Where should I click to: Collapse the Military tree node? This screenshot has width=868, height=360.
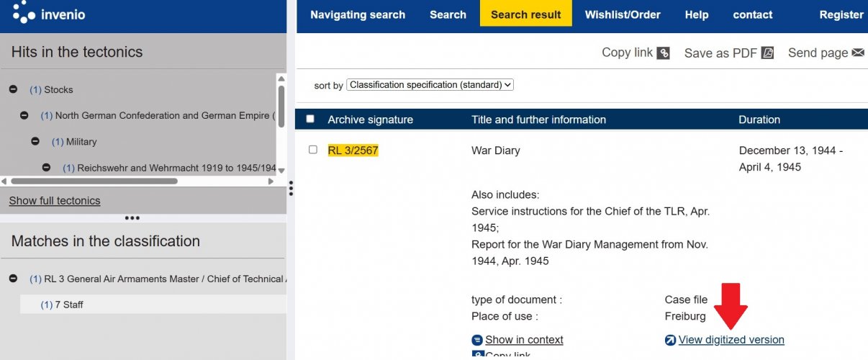click(35, 142)
